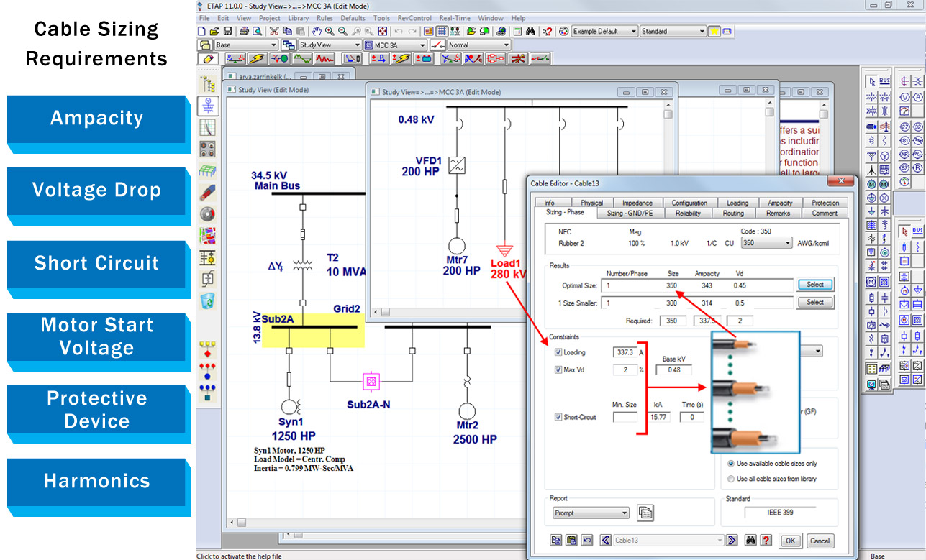Toggle the Loading constraint checkbox
Viewport: 926px width, 560px height.
558,352
